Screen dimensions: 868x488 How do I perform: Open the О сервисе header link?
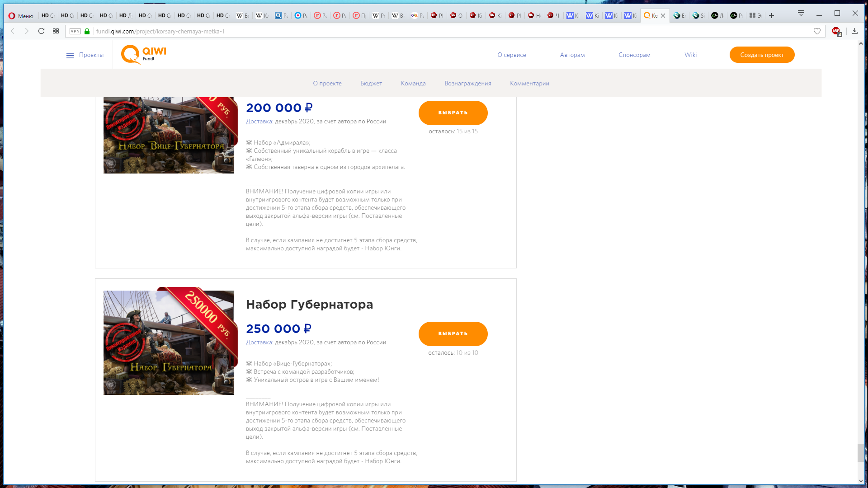coord(512,55)
